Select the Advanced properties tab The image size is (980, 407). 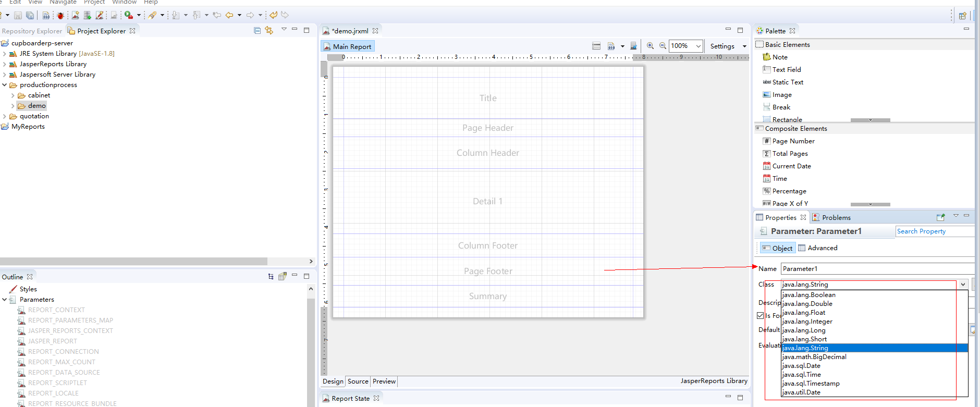[x=817, y=248]
